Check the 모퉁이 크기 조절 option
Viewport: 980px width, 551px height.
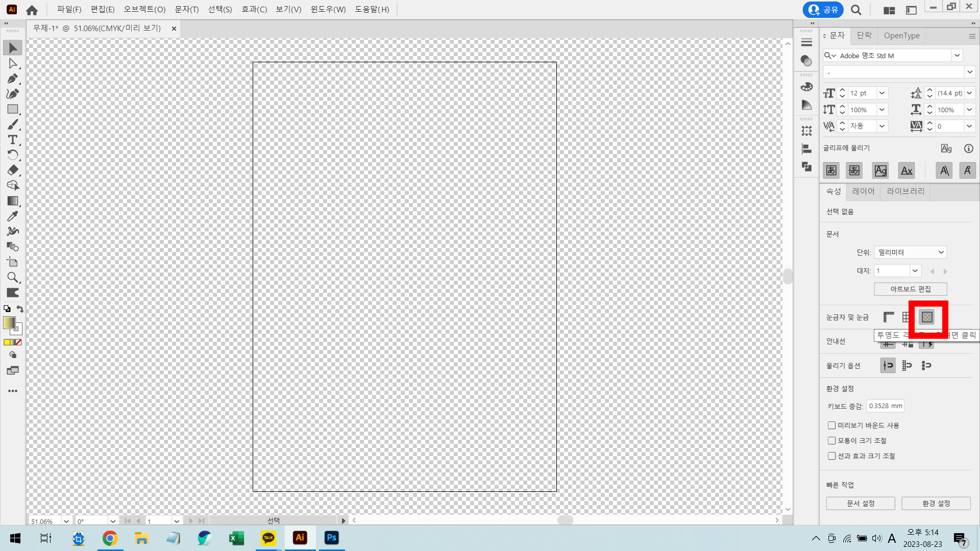pos(832,441)
